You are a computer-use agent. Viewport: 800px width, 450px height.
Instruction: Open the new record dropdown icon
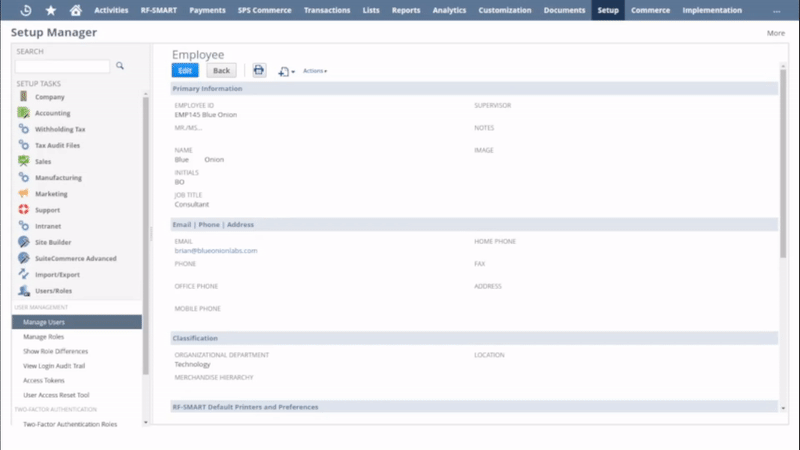point(286,71)
